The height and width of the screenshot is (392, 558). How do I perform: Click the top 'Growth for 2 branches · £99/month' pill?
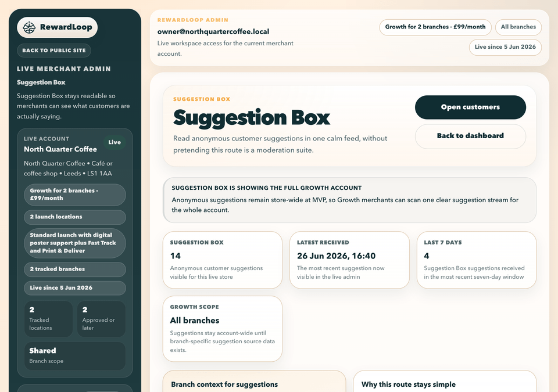[435, 27]
